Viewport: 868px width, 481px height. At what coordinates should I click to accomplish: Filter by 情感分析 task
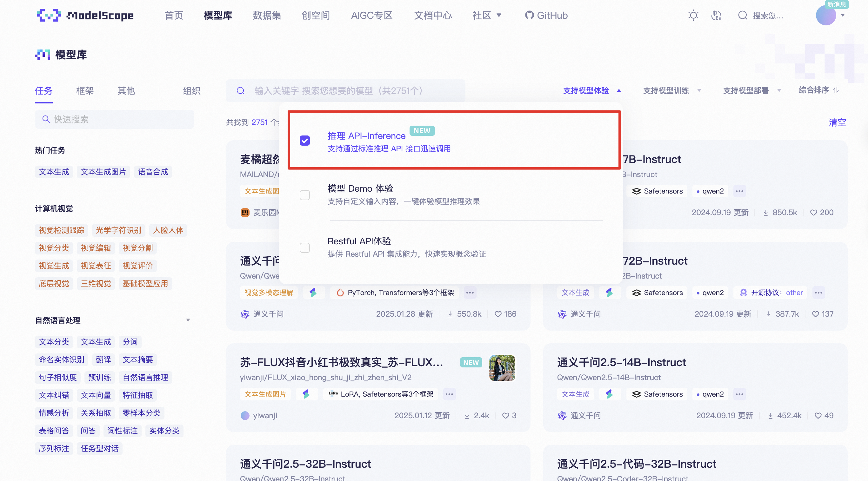tap(54, 413)
